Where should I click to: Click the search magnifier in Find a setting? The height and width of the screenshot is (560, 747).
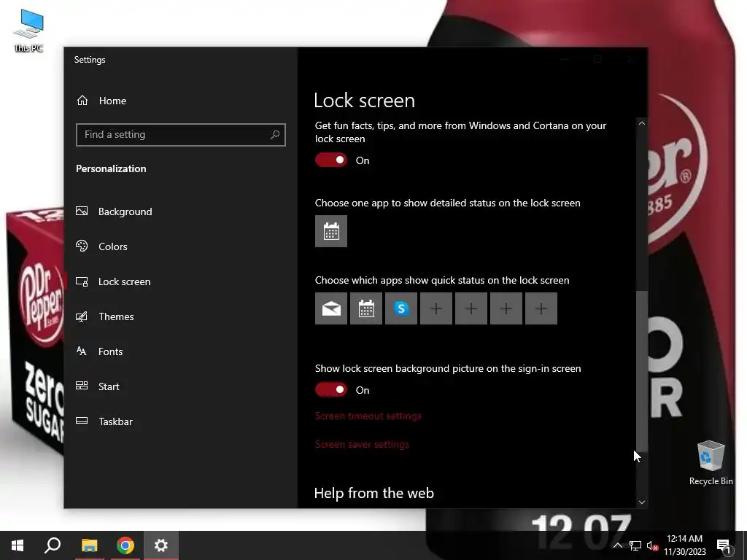pos(275,135)
